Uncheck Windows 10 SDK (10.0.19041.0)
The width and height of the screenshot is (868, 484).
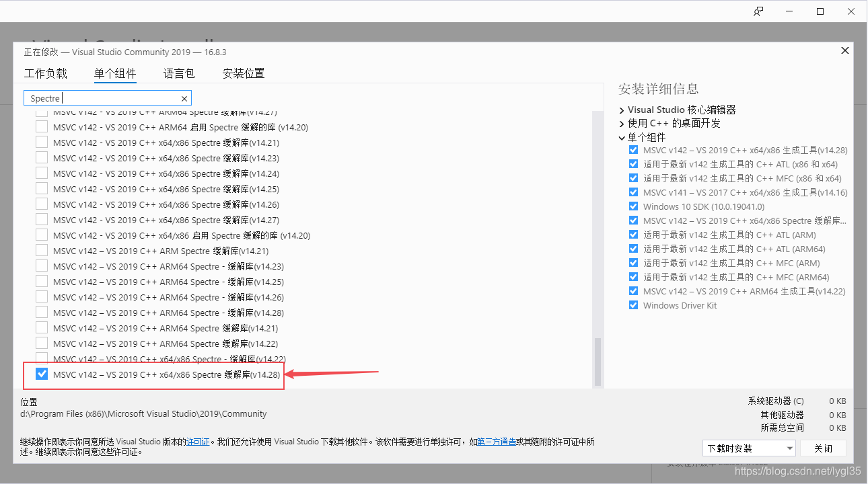point(633,206)
